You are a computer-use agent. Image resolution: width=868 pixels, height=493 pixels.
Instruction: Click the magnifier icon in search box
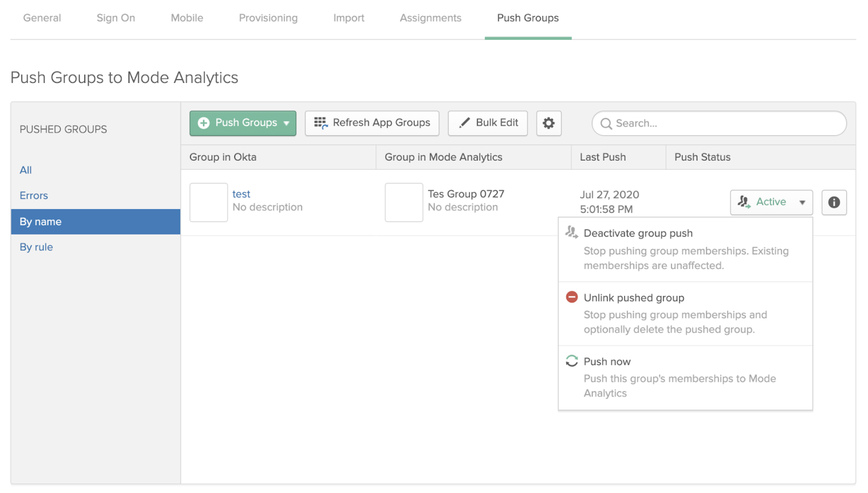pos(606,123)
